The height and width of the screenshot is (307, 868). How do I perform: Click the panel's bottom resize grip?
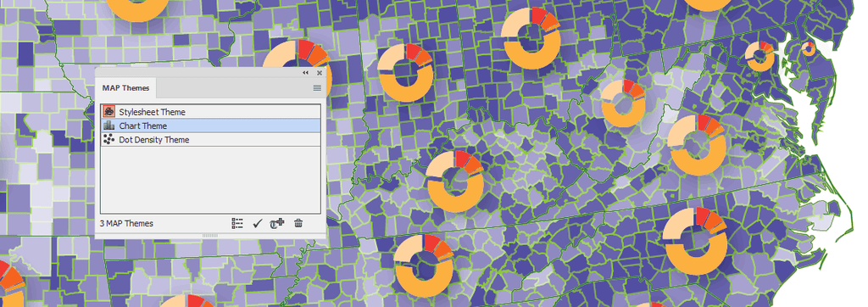click(211, 236)
